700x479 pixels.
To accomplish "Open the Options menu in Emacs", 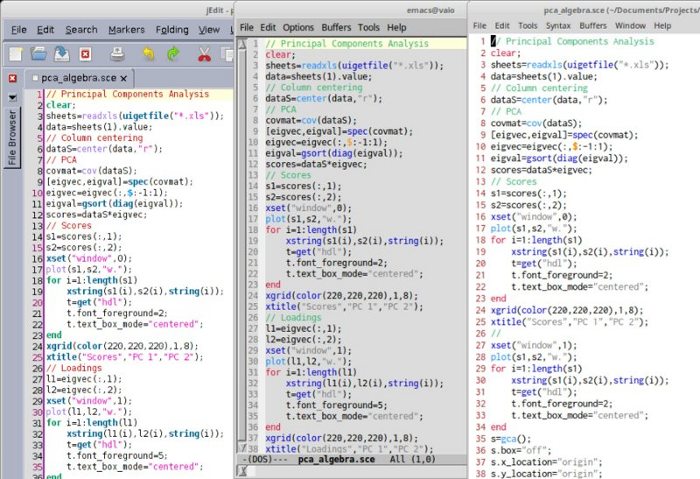I will click(298, 27).
